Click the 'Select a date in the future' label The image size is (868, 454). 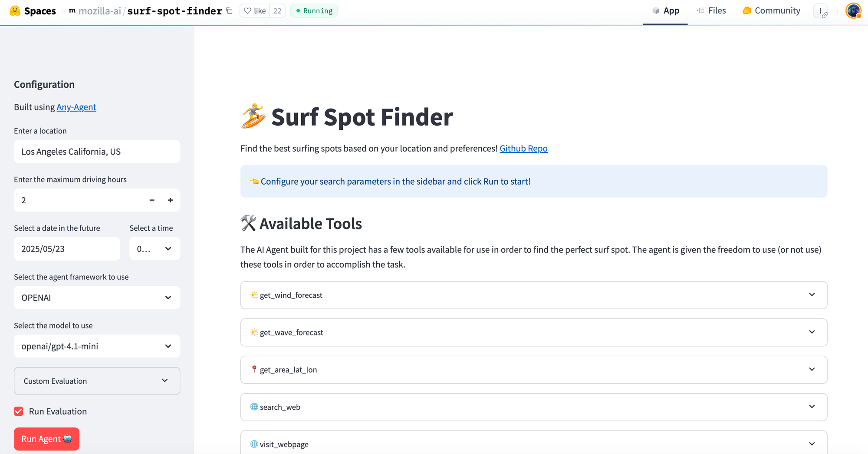[x=57, y=229]
